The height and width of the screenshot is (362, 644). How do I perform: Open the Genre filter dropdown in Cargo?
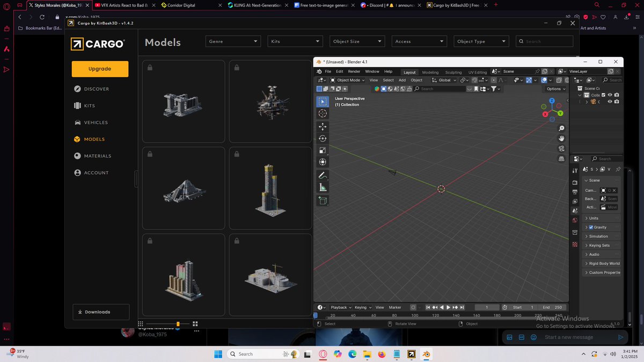point(233,41)
